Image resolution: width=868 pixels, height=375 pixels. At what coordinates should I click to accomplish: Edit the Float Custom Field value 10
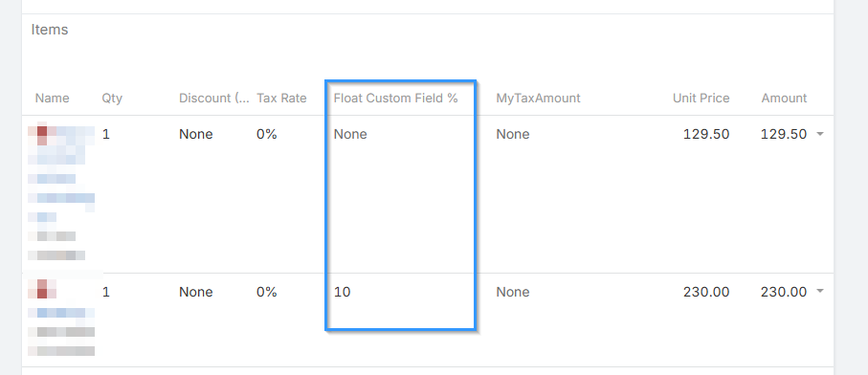[342, 292]
